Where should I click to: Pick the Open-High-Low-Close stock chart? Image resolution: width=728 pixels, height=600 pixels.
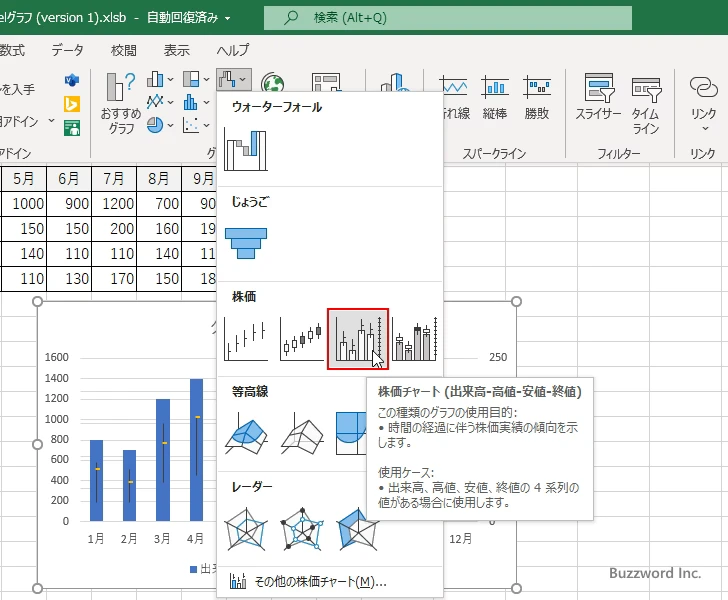[x=302, y=339]
